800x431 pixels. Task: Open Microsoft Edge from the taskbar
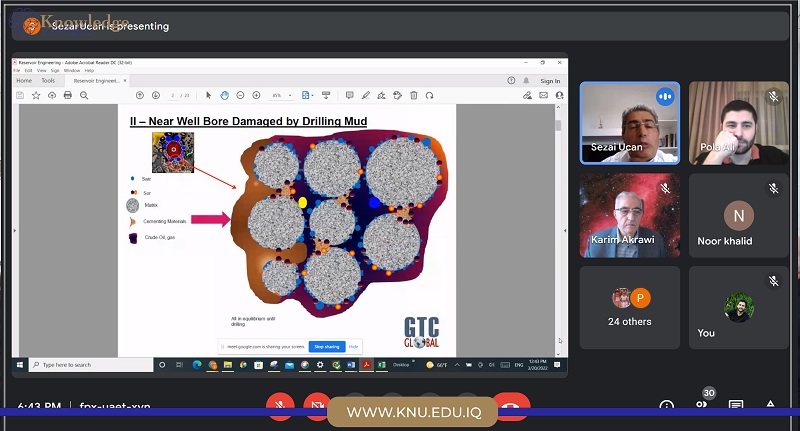point(197,365)
